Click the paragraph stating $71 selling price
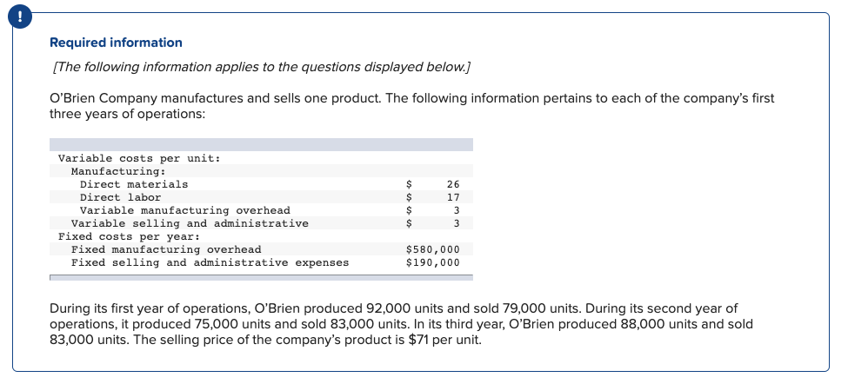 pos(401,324)
